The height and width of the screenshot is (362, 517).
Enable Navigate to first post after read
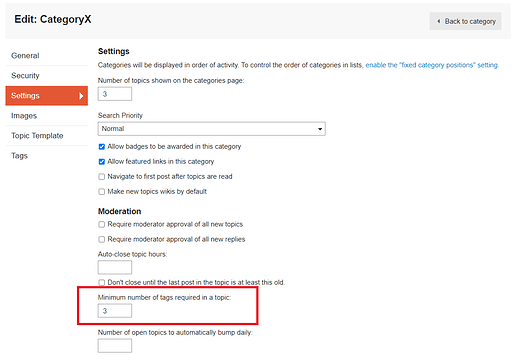point(102,177)
